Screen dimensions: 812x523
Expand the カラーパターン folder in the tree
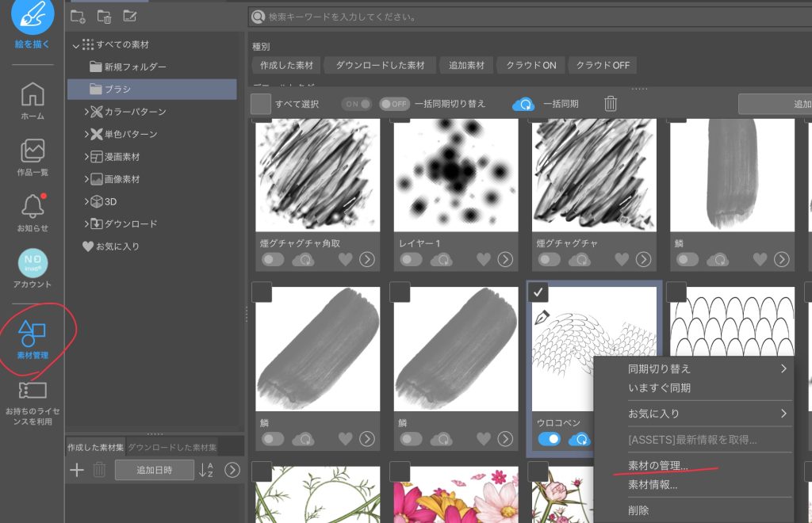click(86, 112)
